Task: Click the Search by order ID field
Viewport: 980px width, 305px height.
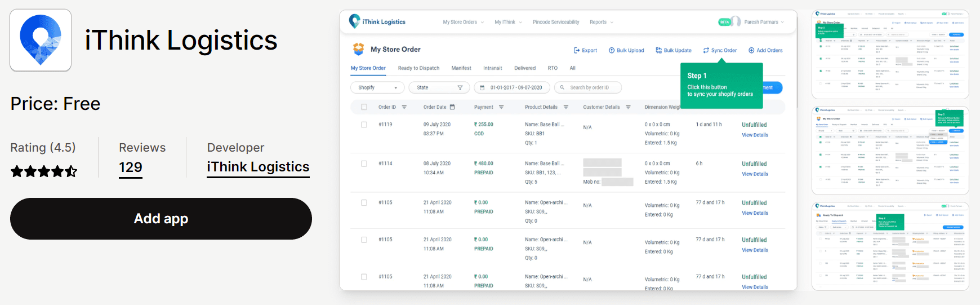Action: coord(589,87)
